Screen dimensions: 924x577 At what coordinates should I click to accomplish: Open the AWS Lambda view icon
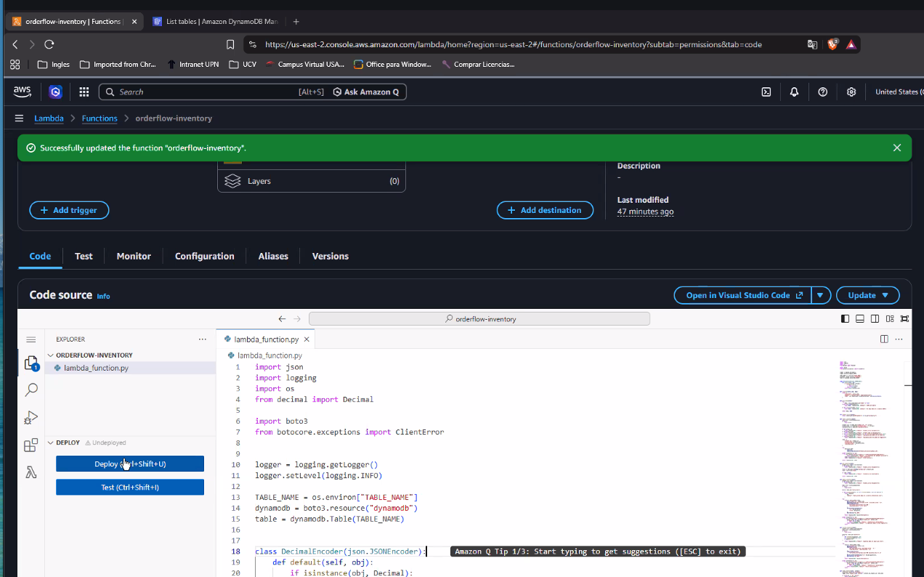31,472
